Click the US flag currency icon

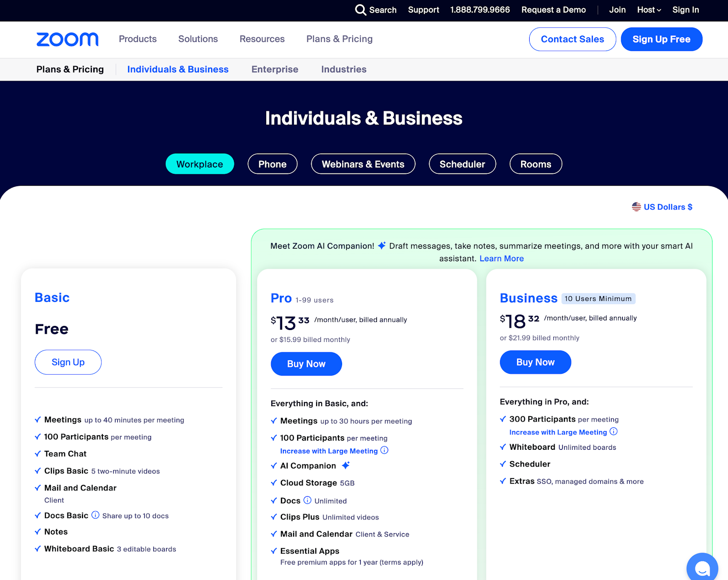(636, 206)
